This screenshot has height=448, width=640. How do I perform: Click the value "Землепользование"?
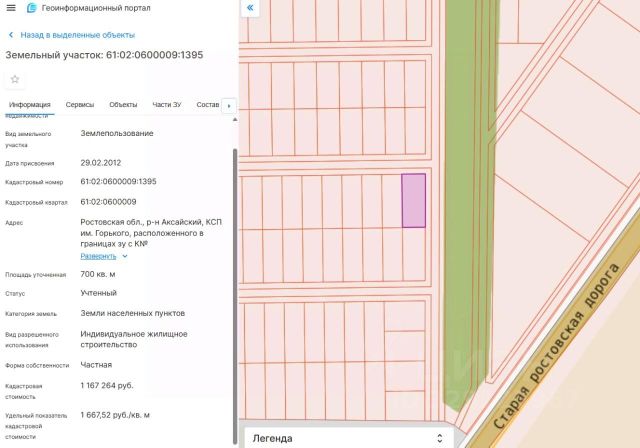(117, 133)
